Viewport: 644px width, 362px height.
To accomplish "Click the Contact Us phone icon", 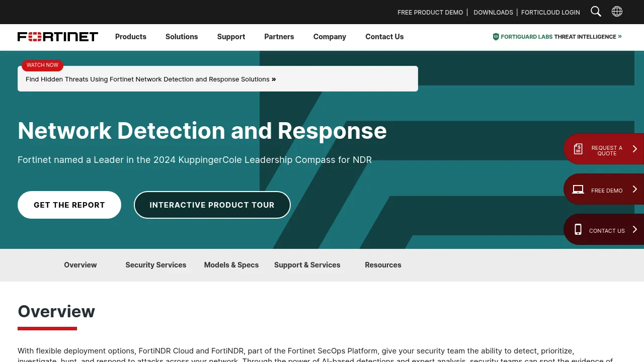I will [578, 229].
